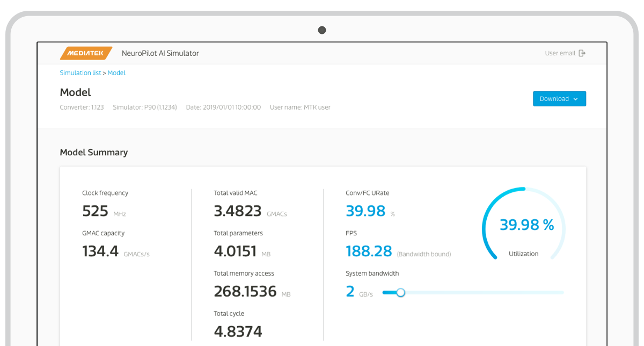Click the logout icon beside User email
This screenshot has width=644, height=346.
tap(582, 53)
